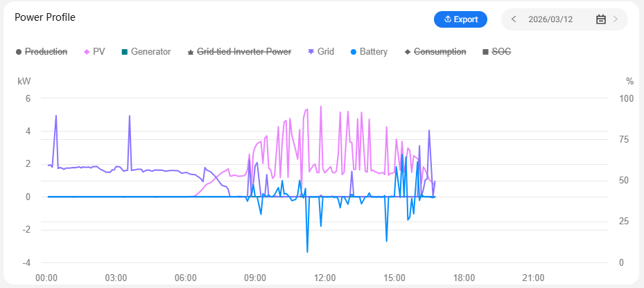Click the calendar icon in date picker
Image resolution: width=644 pixels, height=288 pixels.
[x=601, y=19]
